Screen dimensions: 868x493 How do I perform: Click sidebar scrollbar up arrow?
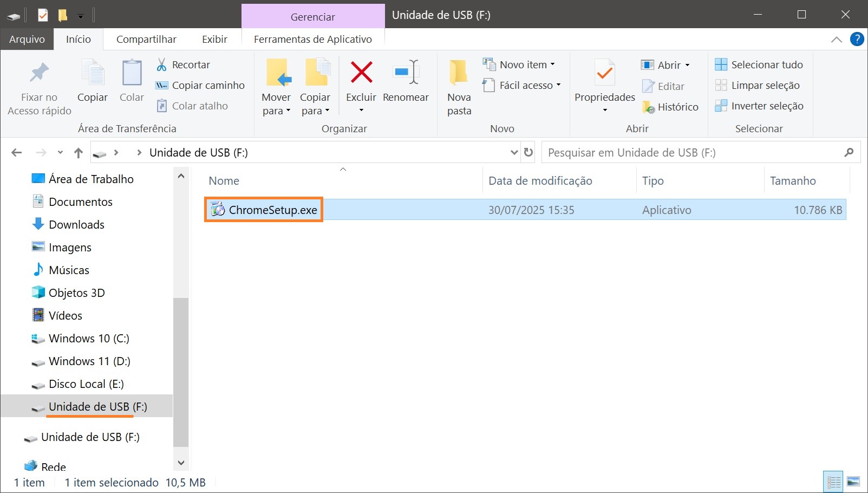click(181, 176)
